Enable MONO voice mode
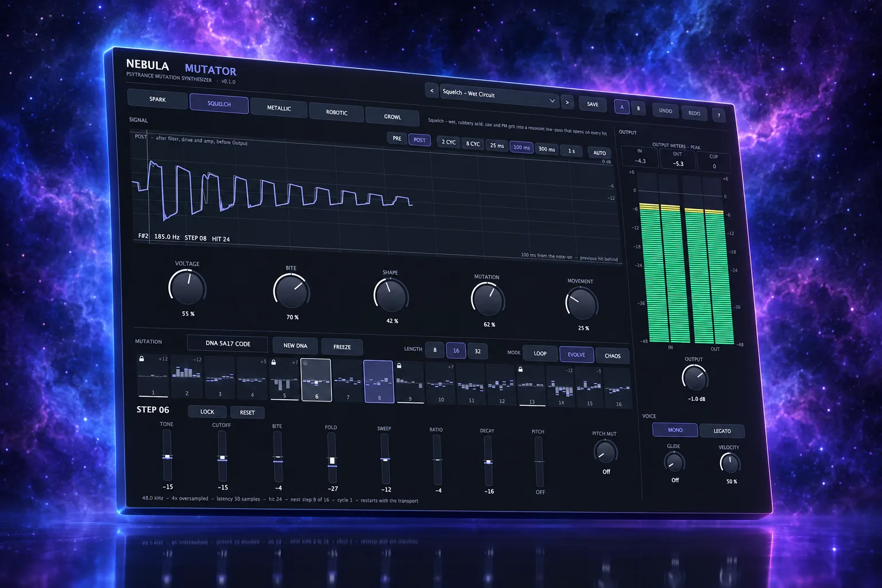Screen dimensions: 882x588 675,430
